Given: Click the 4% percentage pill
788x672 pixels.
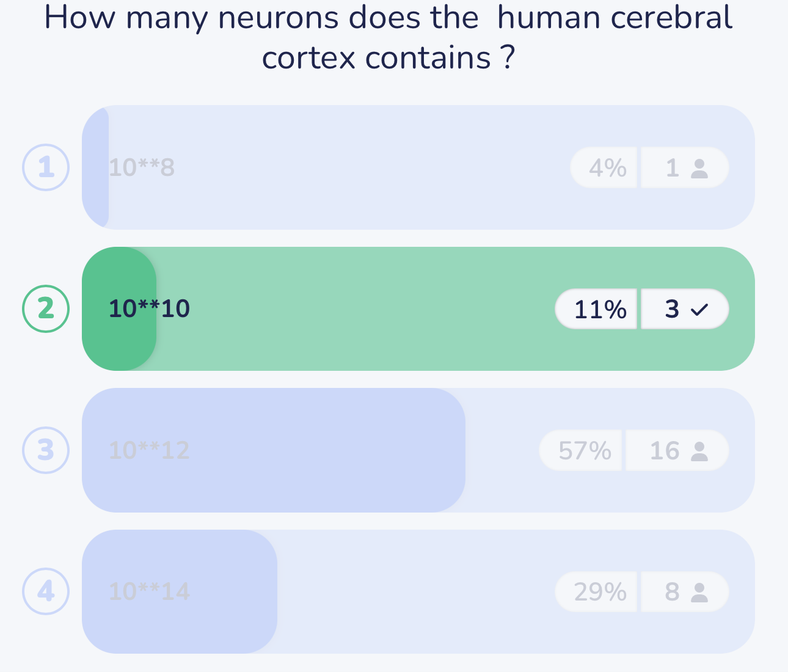Looking at the screenshot, I should [607, 168].
